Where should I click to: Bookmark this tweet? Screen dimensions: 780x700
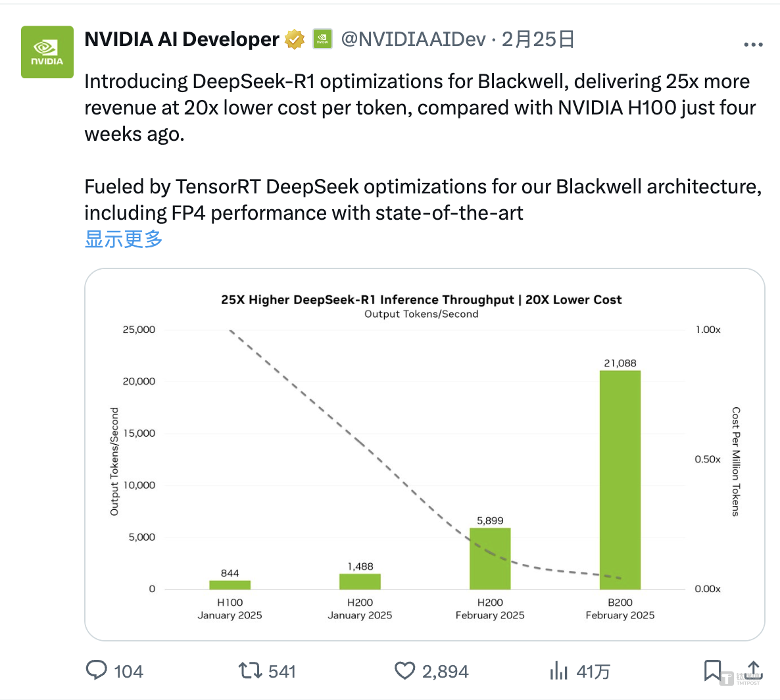[x=712, y=670]
